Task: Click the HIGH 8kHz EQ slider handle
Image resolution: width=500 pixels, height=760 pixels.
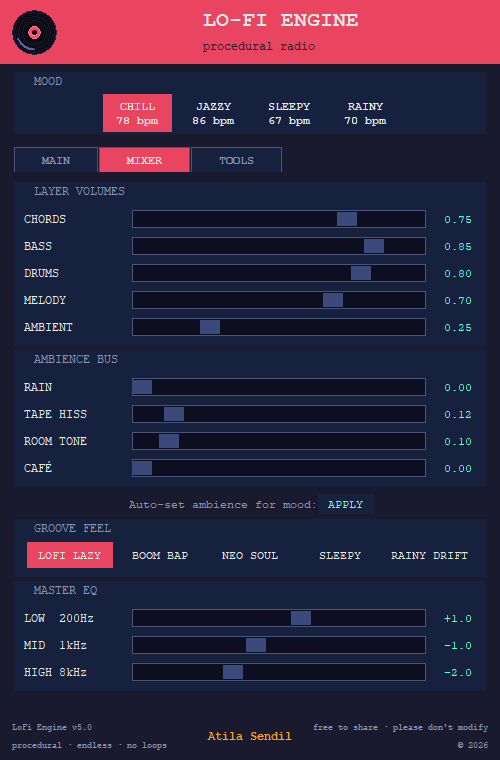Action: 233,672
